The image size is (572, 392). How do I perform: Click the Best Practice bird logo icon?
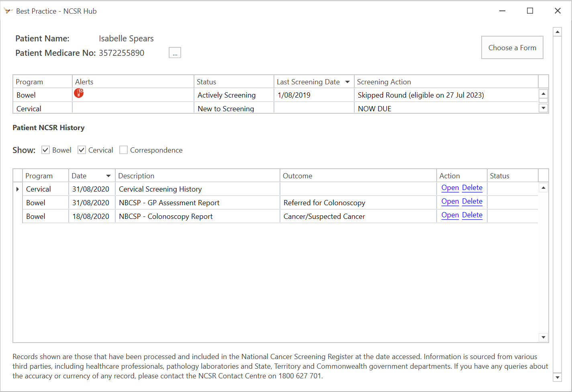8,11
